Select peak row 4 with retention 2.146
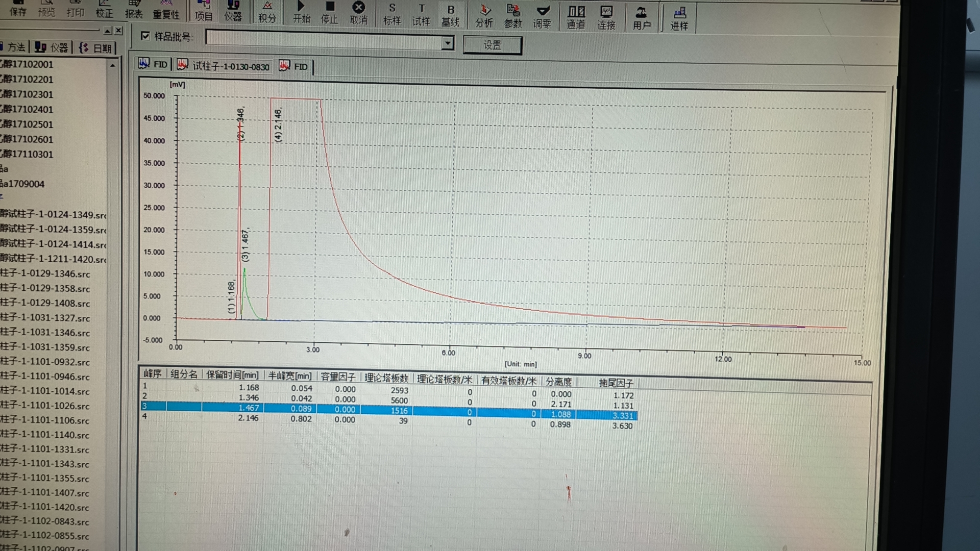 click(248, 418)
